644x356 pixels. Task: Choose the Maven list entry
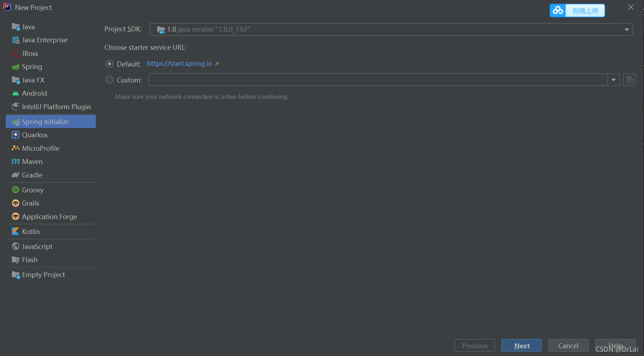[x=51, y=161]
